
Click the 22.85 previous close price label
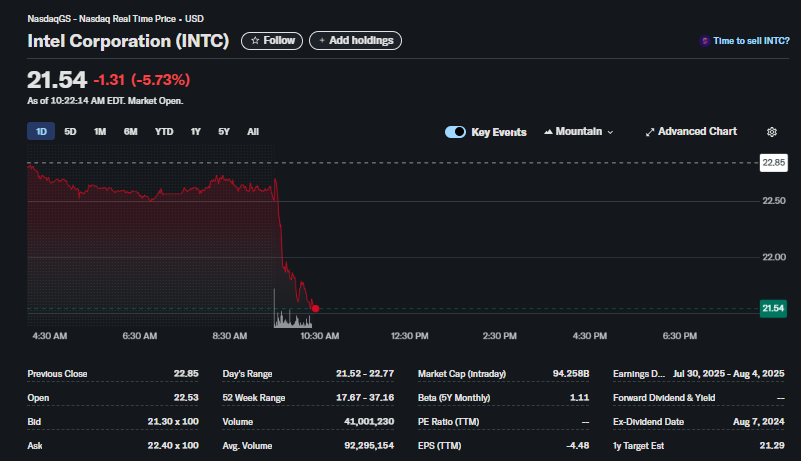(773, 163)
